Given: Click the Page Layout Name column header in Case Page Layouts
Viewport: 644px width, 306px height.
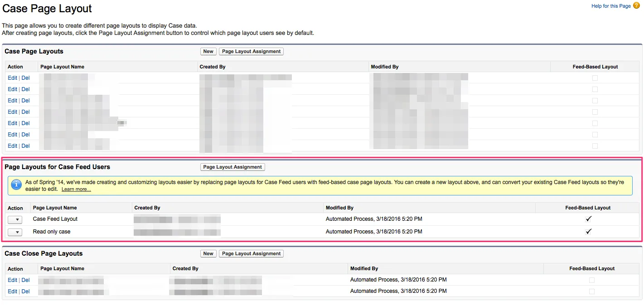Looking at the screenshot, I should point(63,67).
